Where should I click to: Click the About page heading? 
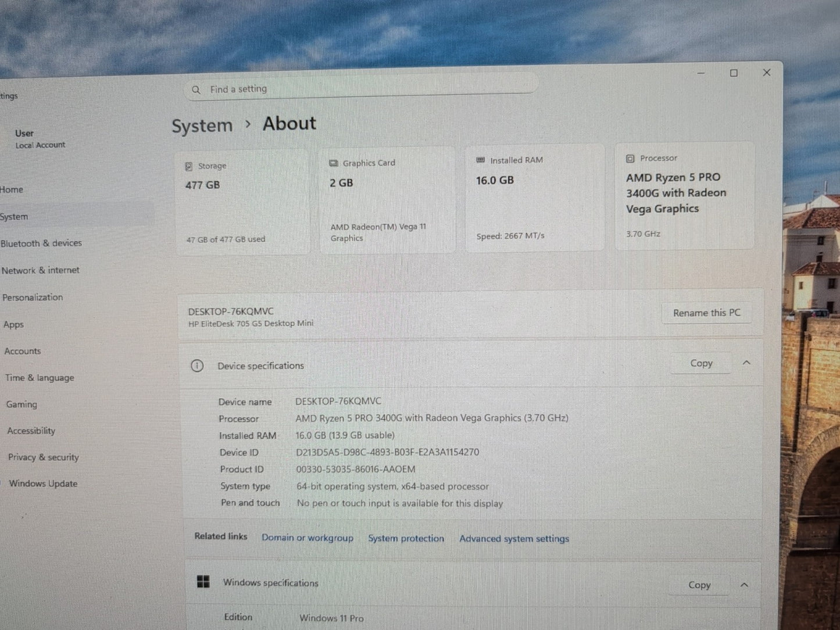289,124
